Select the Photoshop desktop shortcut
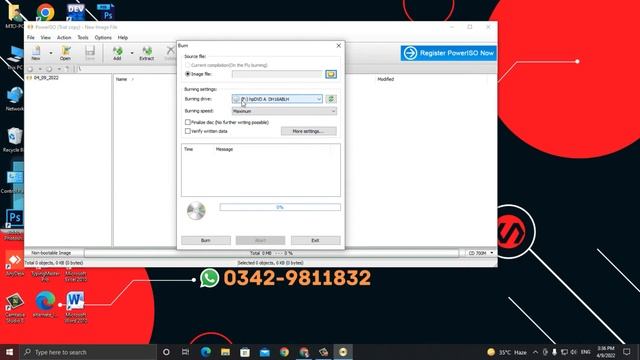640x360 pixels. tap(15, 224)
